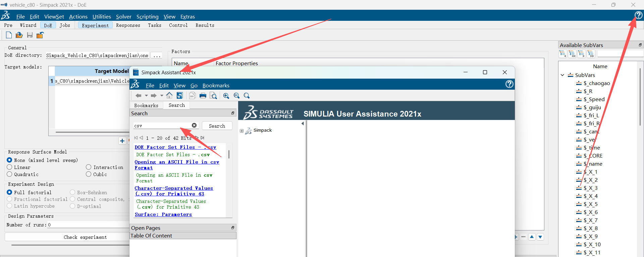This screenshot has height=257, width=644.
Task: Open the back history dropdown arrow
Action: 146,96
